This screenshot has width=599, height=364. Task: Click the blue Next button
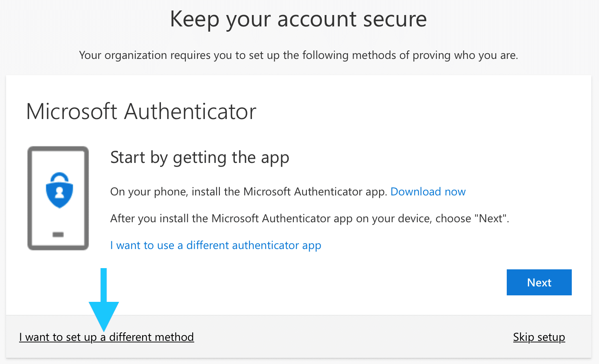click(x=539, y=282)
